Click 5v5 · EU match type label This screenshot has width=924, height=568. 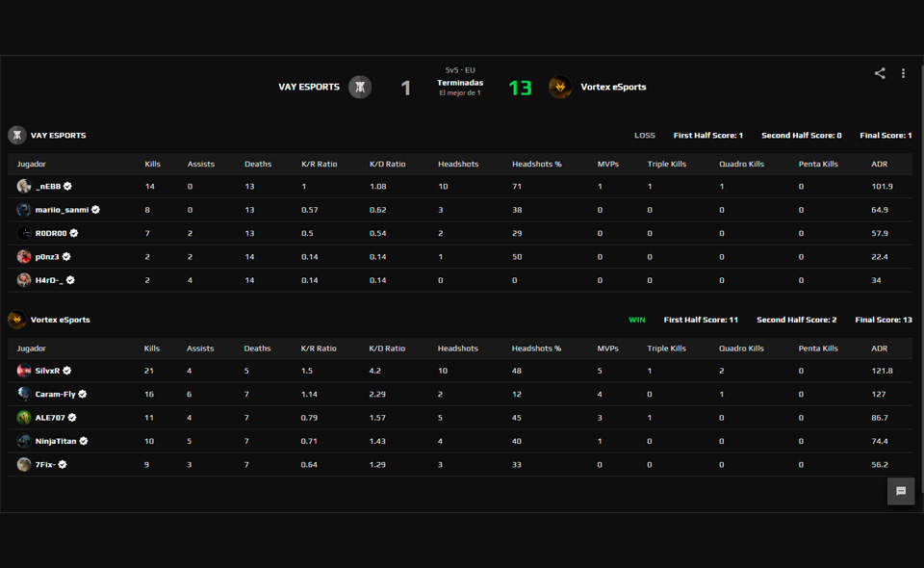pyautogui.click(x=460, y=70)
